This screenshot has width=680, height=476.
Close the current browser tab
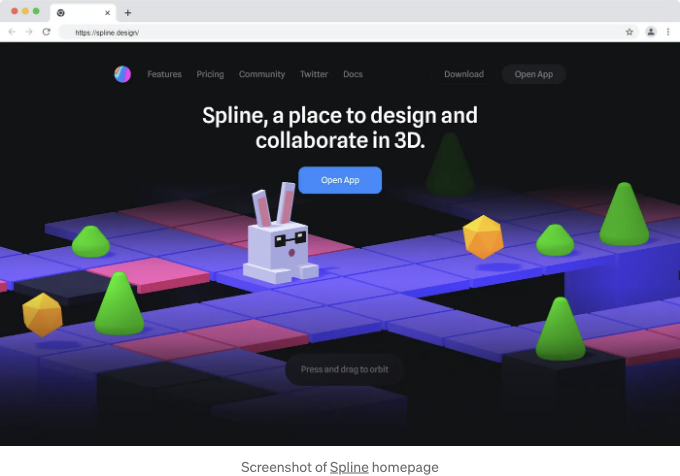[x=108, y=13]
